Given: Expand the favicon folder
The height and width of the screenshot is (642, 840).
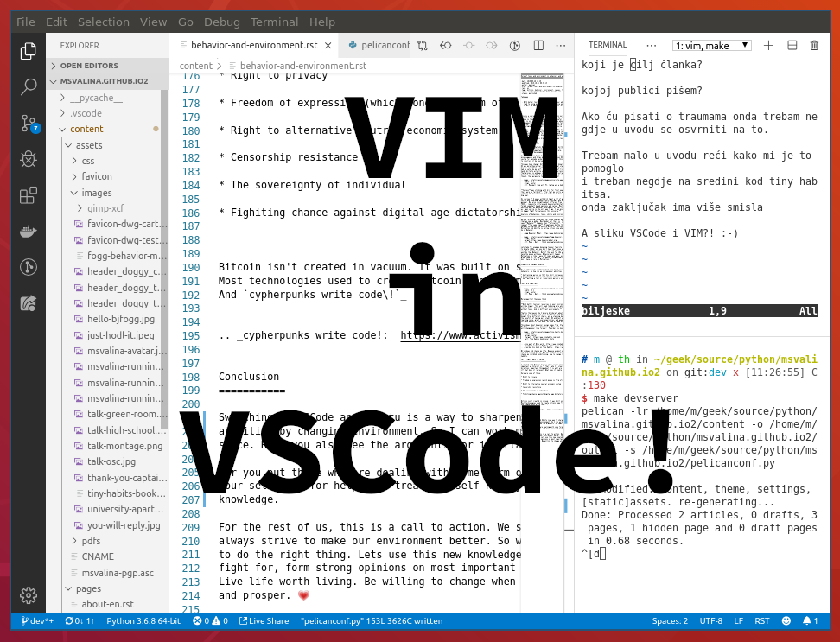Looking at the screenshot, I should point(107,176).
